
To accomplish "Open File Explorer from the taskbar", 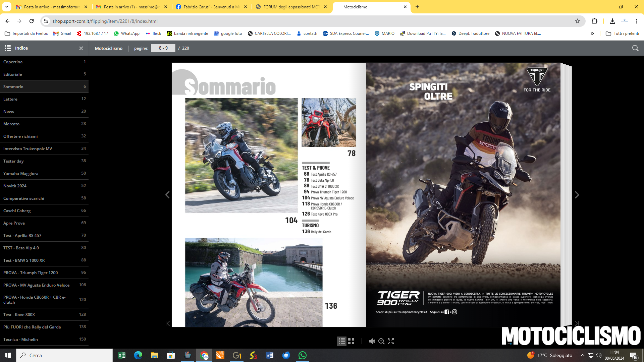I will 154,355.
